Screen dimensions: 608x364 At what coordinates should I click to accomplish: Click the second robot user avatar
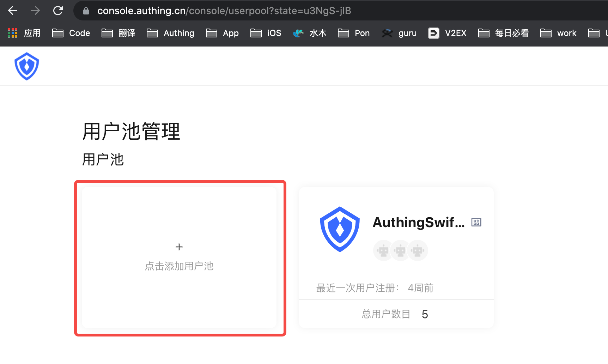(400, 251)
